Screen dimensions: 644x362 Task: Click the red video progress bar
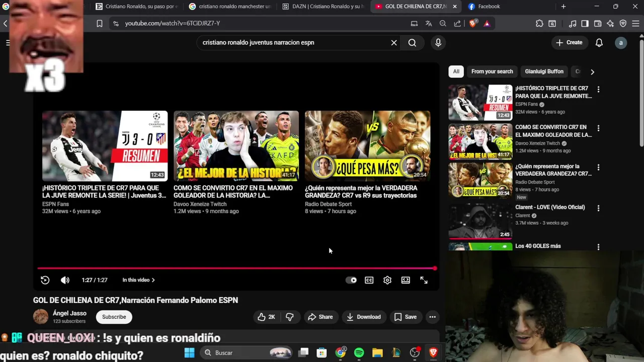pos(236,268)
